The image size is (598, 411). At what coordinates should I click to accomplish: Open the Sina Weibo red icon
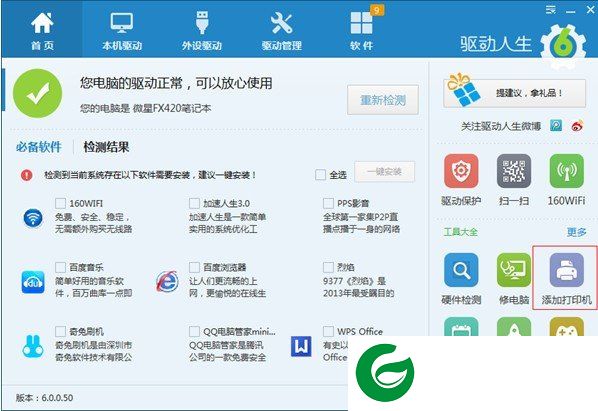pyautogui.click(x=577, y=125)
